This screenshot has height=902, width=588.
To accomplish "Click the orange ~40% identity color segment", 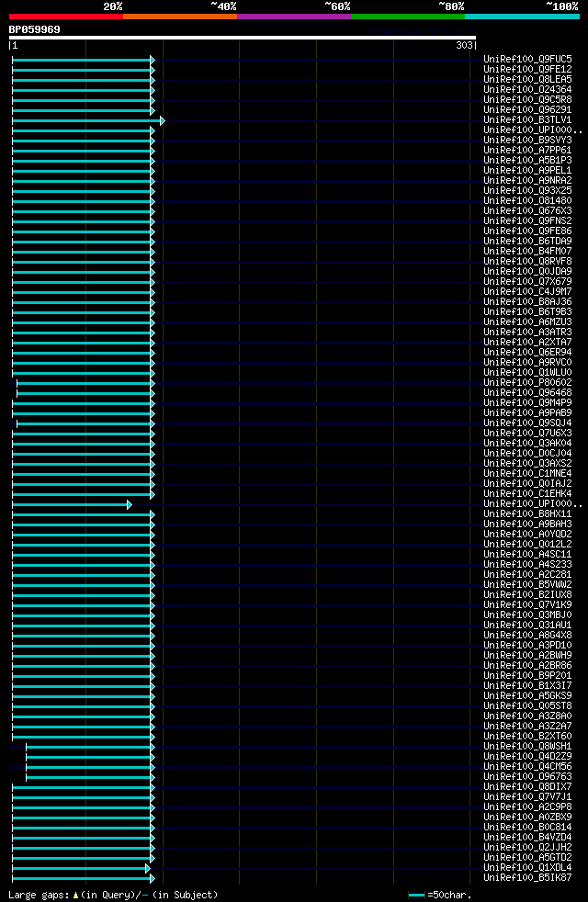I will (x=180, y=17).
